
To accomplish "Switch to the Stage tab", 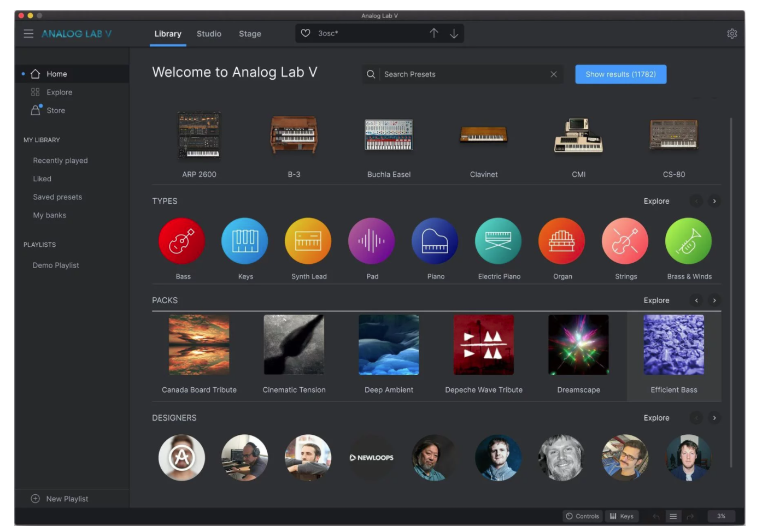I will [x=250, y=34].
